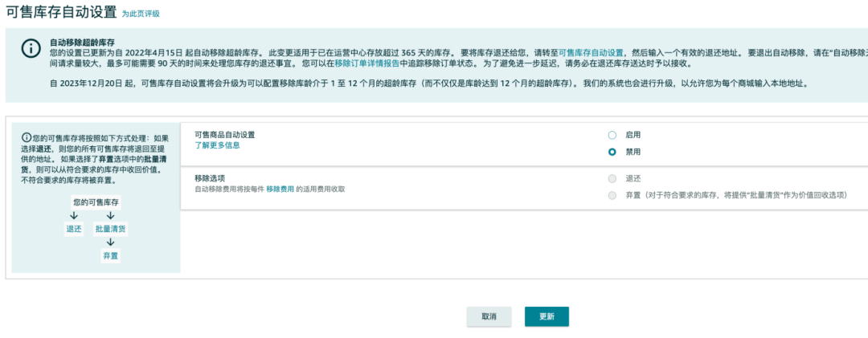Select the 启用 radio button

tap(612, 135)
